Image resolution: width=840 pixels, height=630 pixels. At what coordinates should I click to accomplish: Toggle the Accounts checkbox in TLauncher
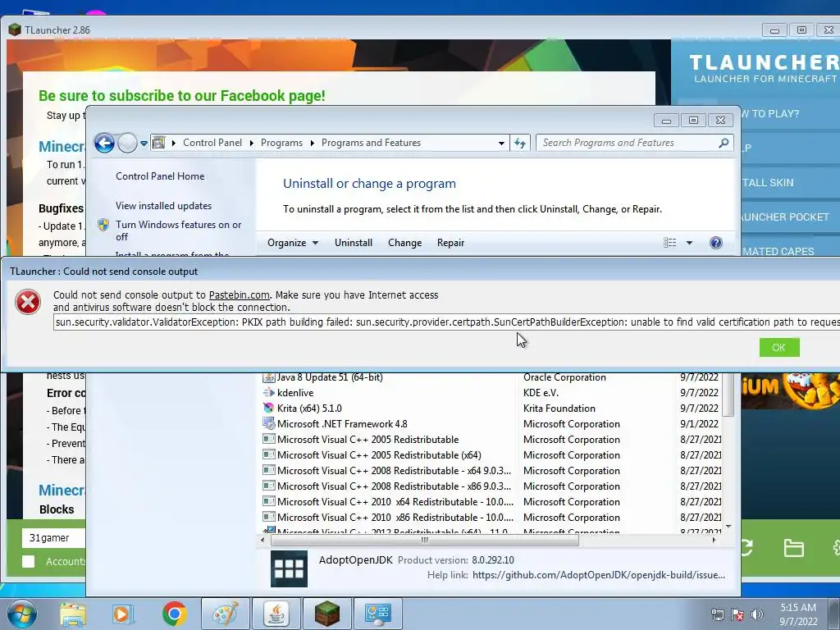coord(29,561)
